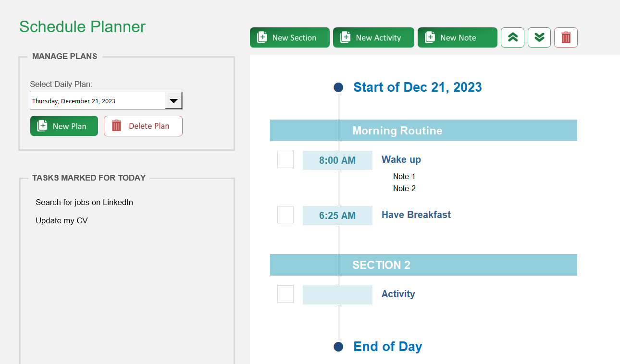Click the trash icon on Delete Plan button
This screenshot has height=364, width=620.
[116, 125]
